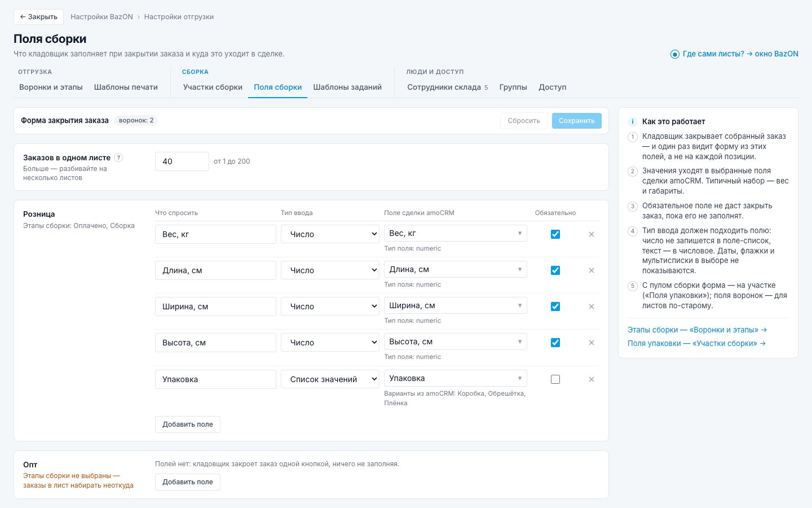
Task: Open help hint for Заказов в одном листе
Action: click(118, 157)
